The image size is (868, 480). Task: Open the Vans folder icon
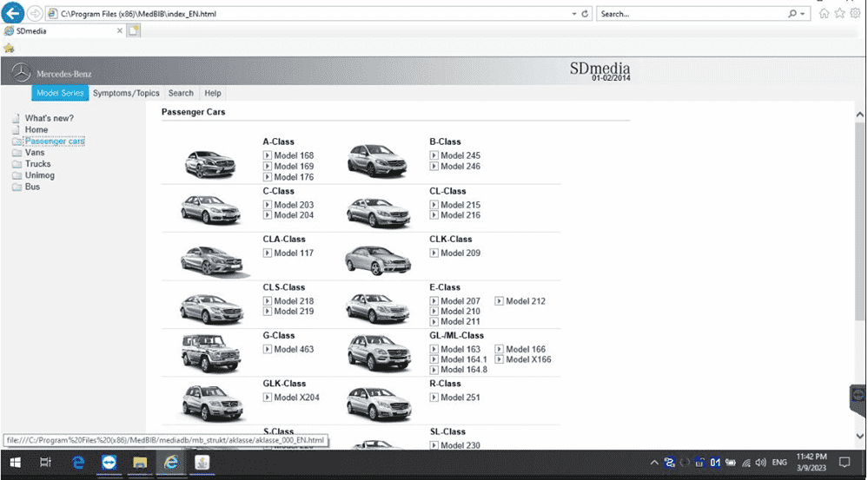pyautogui.click(x=16, y=153)
